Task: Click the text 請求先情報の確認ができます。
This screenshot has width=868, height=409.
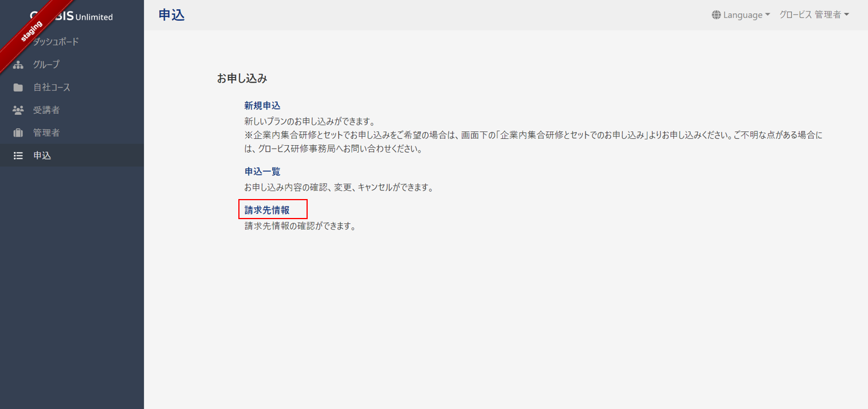Action: pyautogui.click(x=300, y=225)
